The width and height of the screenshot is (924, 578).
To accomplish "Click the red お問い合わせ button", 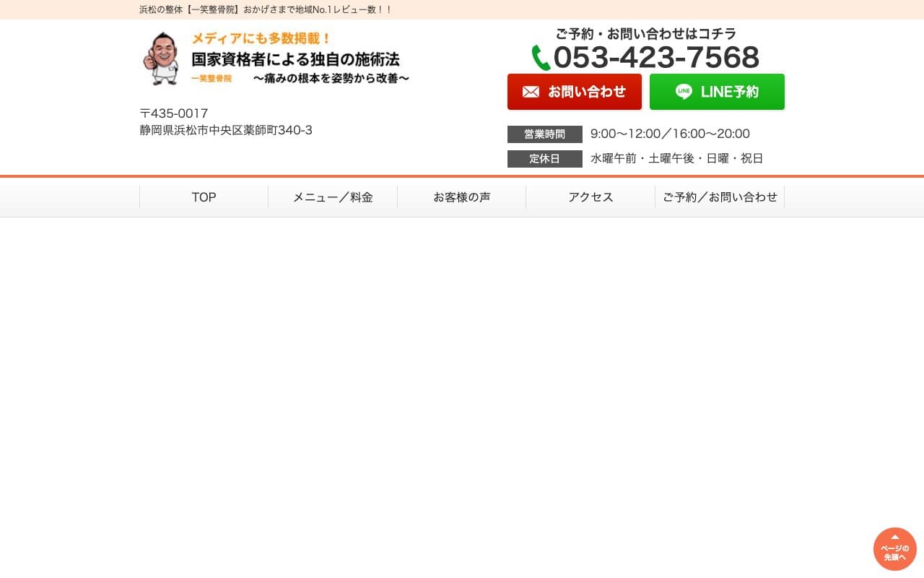I will click(x=575, y=92).
